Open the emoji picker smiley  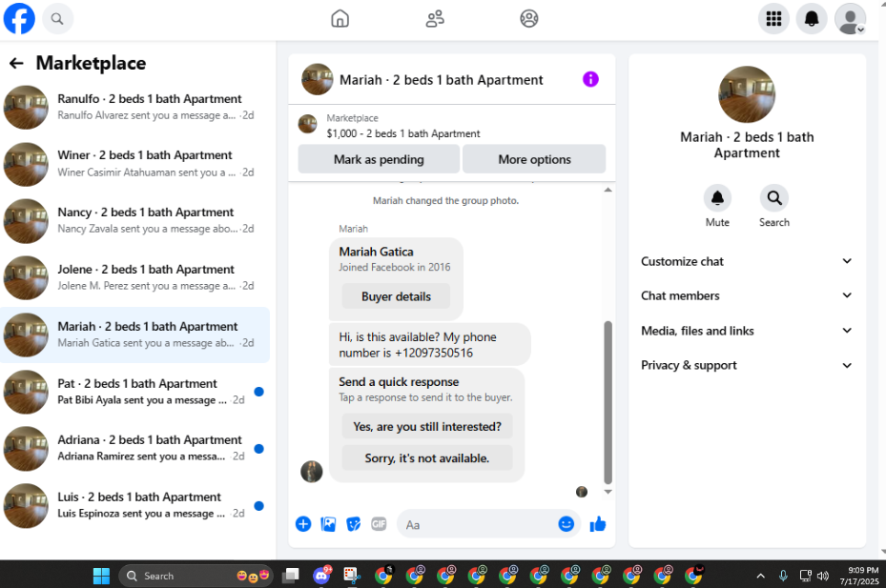pos(566,524)
